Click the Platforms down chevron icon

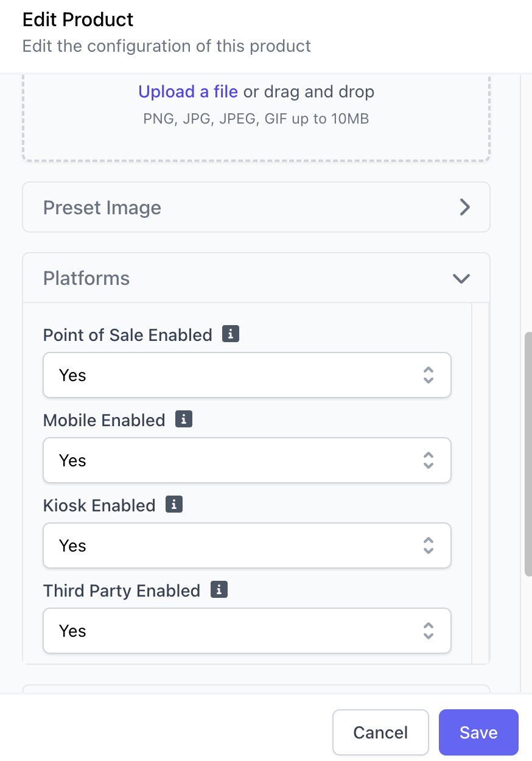pyautogui.click(x=461, y=279)
